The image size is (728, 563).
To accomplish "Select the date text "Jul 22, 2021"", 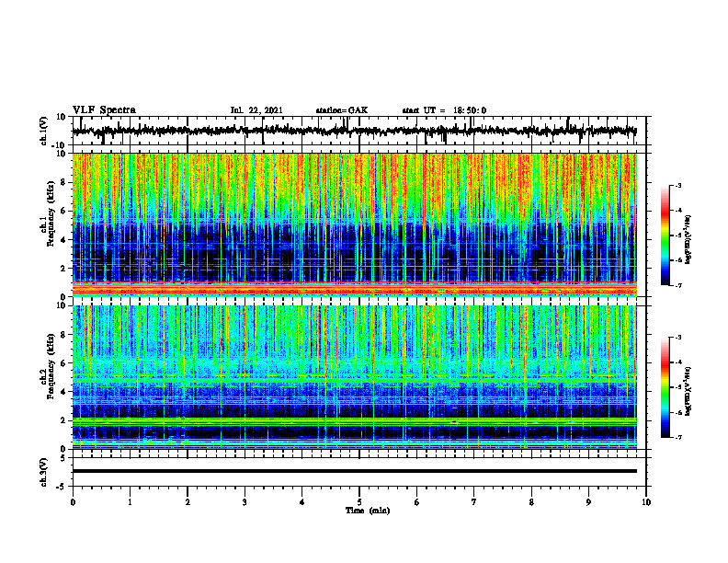I will 256,110.
